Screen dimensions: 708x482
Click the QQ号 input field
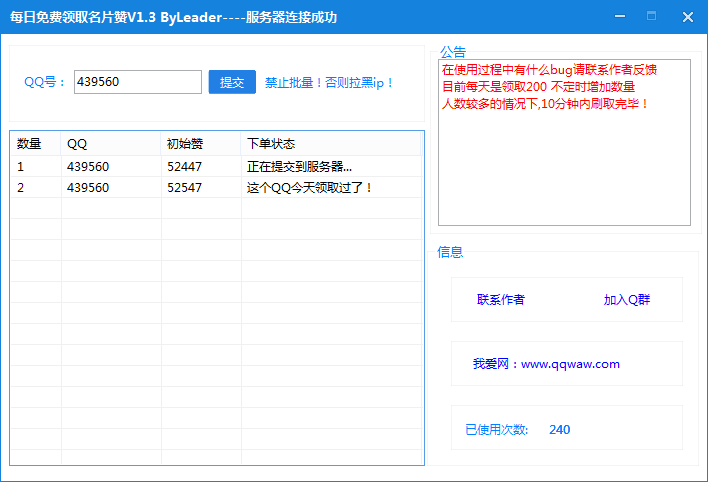point(137,82)
